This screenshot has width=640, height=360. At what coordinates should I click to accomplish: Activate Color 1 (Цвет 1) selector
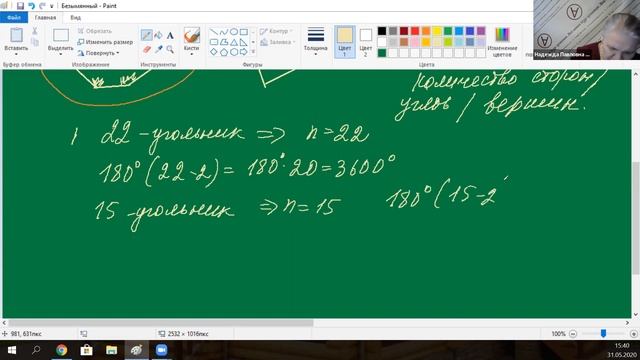click(344, 42)
